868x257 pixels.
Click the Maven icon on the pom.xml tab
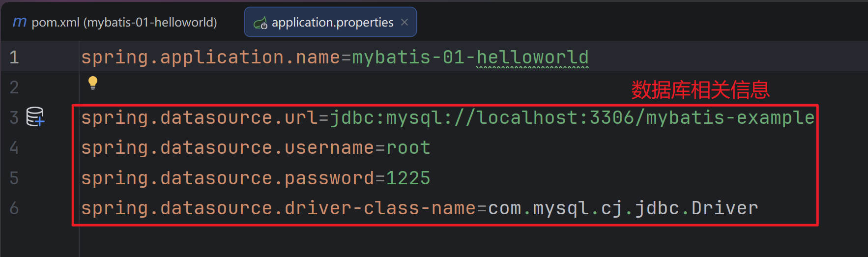19,22
